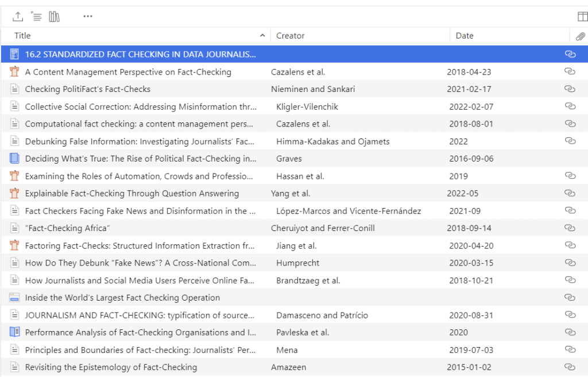Viewport: 588px width, 377px height.
Task: Select Fact Checkers Facing Fake News title
Action: pos(140,211)
